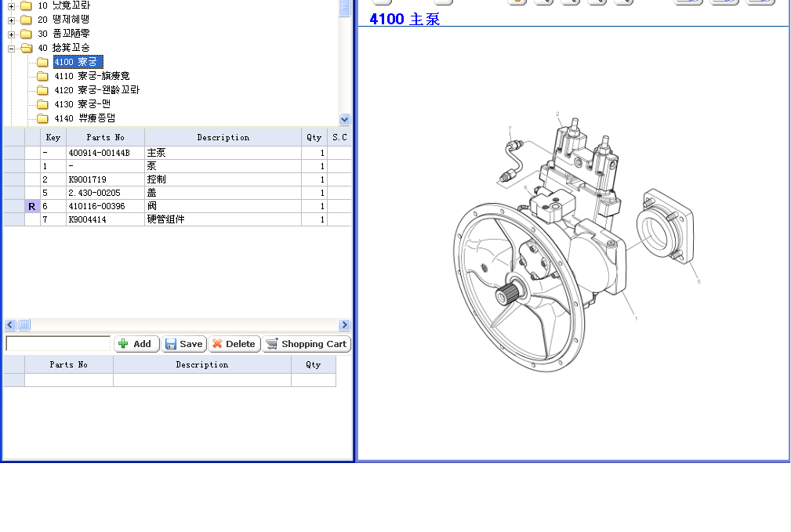Click the 4100 title link above the diagram

click(405, 19)
